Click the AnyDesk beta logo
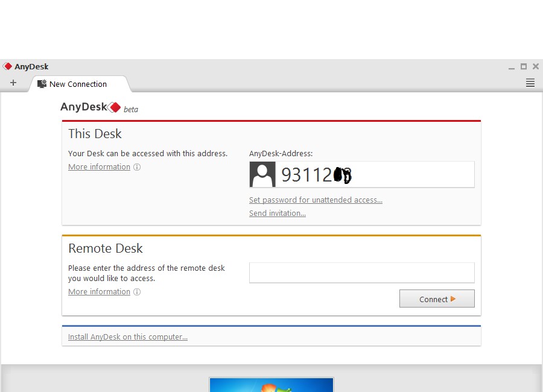This screenshot has height=392, width=543. coord(99,108)
